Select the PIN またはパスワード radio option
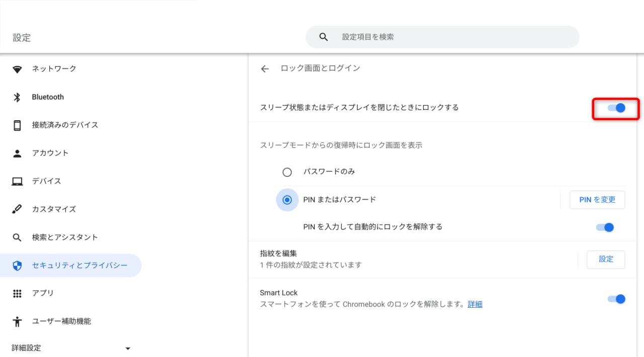Viewport: 644px width, 357px height. point(287,200)
